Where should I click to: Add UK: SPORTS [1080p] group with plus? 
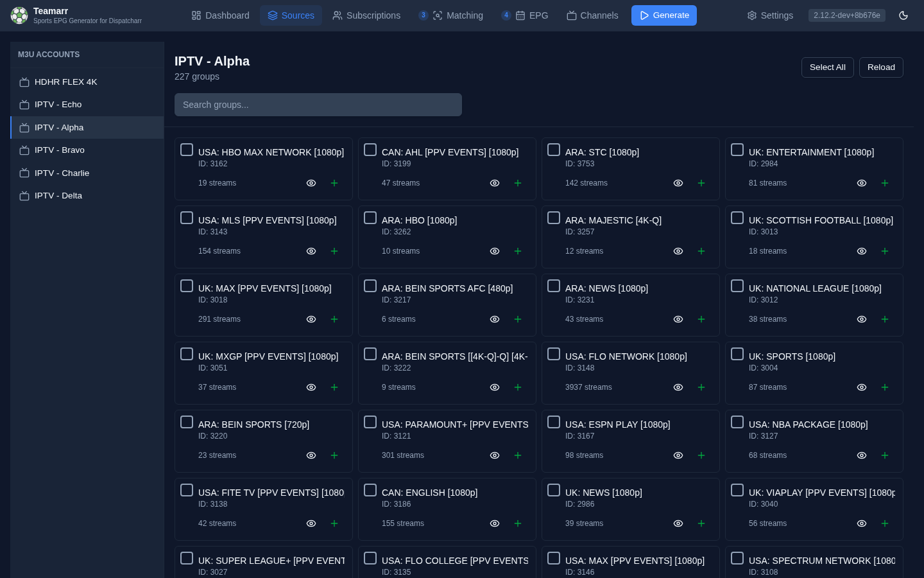pos(885,387)
